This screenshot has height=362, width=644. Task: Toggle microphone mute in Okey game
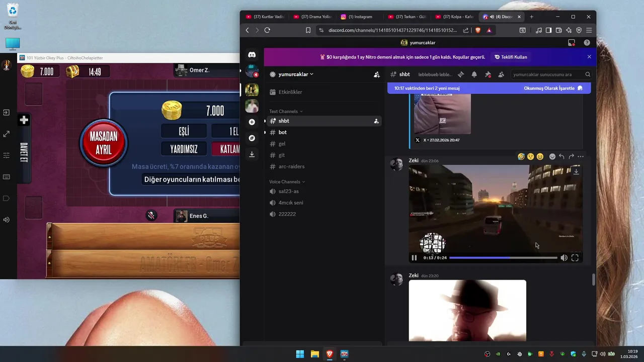pyautogui.click(x=151, y=216)
